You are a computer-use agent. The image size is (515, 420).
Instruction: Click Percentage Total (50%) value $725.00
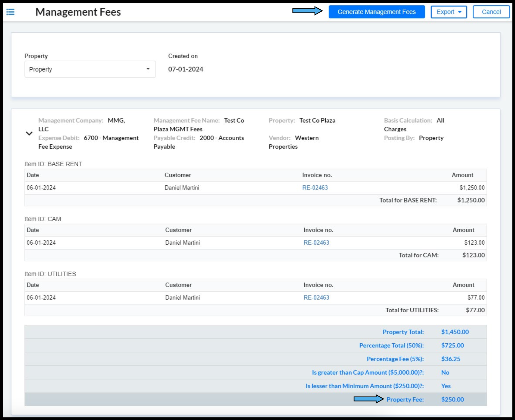point(452,345)
